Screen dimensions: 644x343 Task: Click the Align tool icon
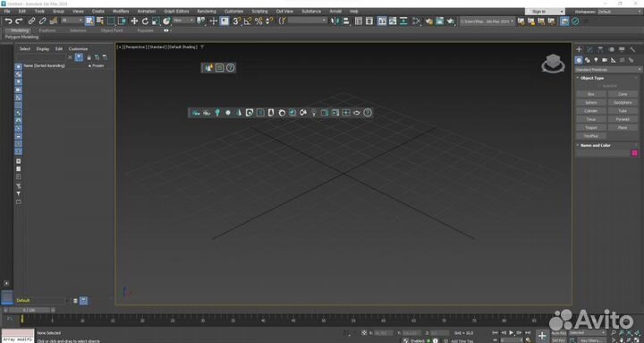pyautogui.click(x=346, y=21)
